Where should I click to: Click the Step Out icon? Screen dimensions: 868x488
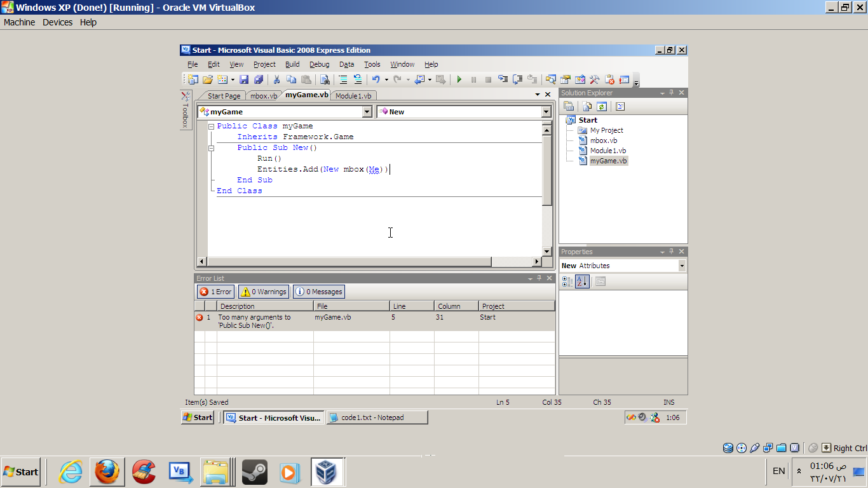pos(532,79)
